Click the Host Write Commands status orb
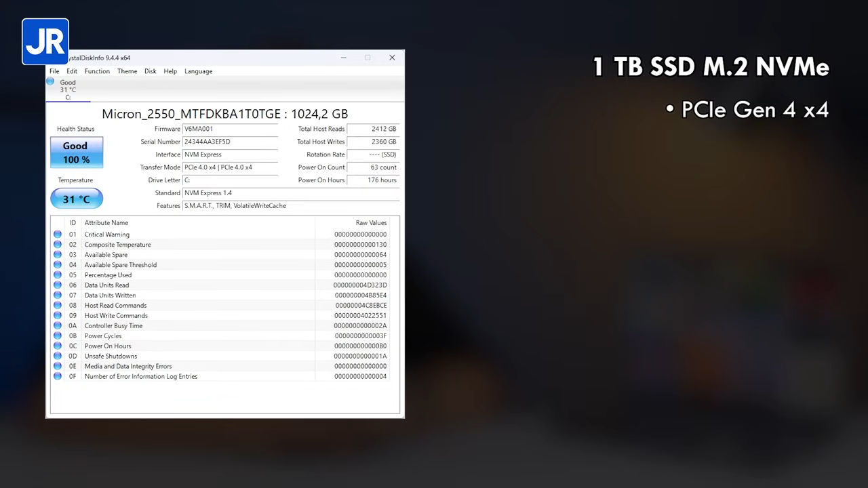Viewport: 868px width, 488px height. (x=58, y=316)
